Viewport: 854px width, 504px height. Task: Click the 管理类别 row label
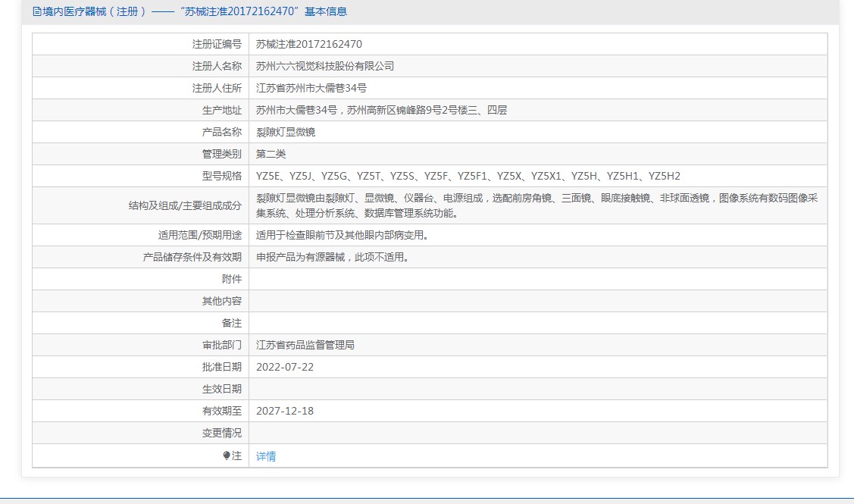click(x=222, y=154)
